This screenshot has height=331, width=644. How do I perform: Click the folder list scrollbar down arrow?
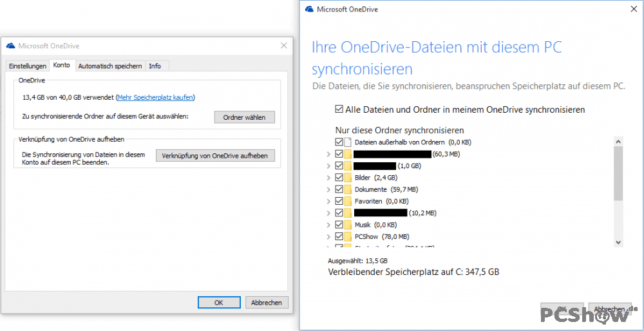point(618,242)
